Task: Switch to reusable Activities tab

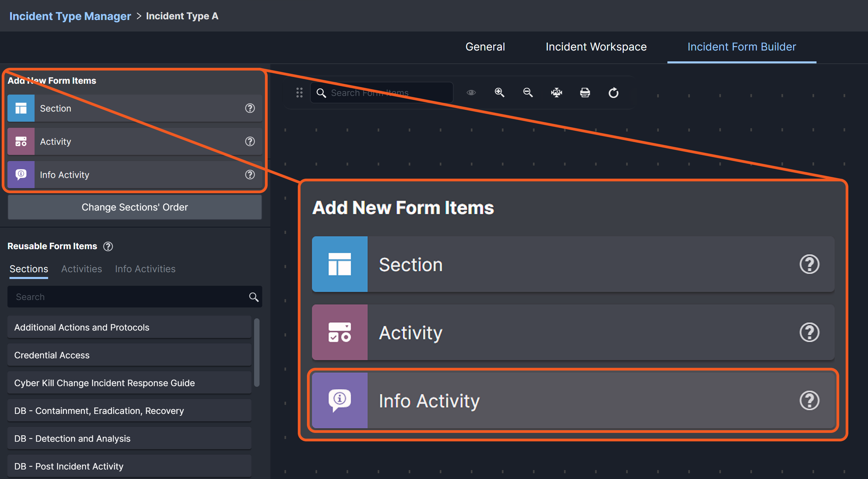Action: click(81, 269)
